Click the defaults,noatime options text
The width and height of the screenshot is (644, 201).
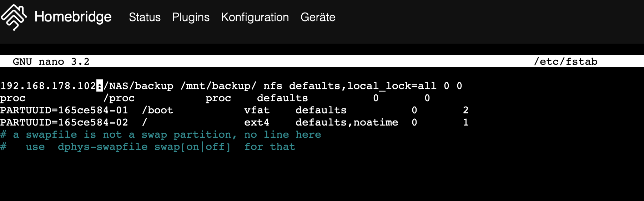click(347, 122)
